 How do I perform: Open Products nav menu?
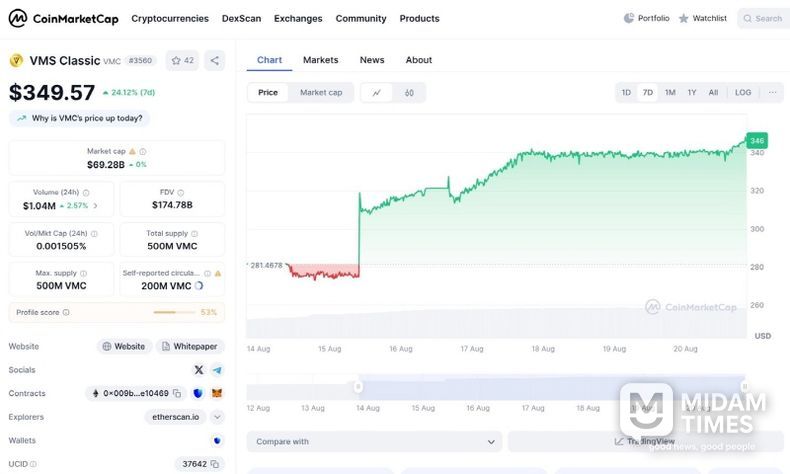(419, 19)
